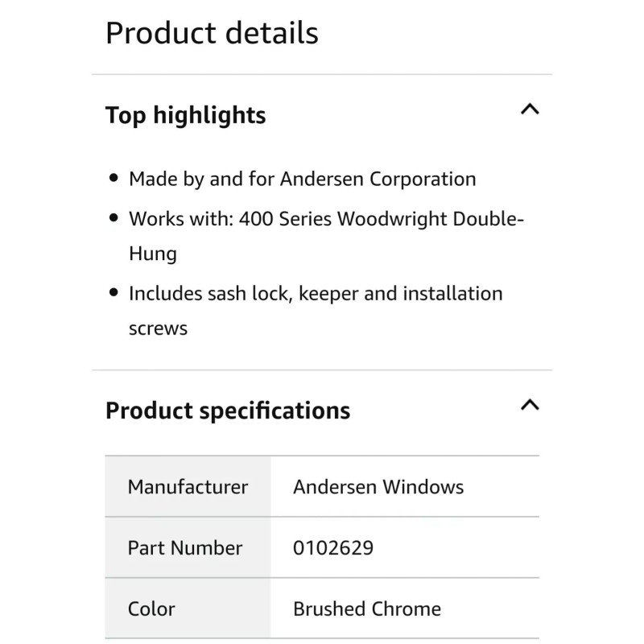Click the "Includes sash lock, keeper" line
Image resolution: width=644 pixels, height=644 pixels.
[316, 293]
